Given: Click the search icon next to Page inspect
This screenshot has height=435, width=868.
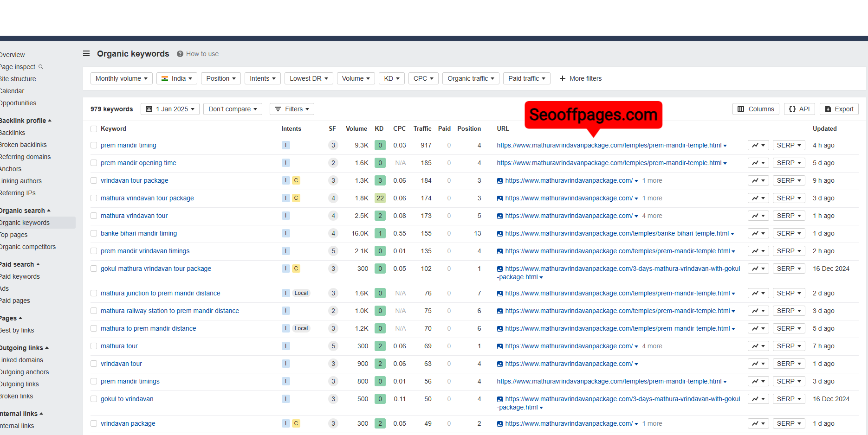Looking at the screenshot, I should [x=41, y=67].
